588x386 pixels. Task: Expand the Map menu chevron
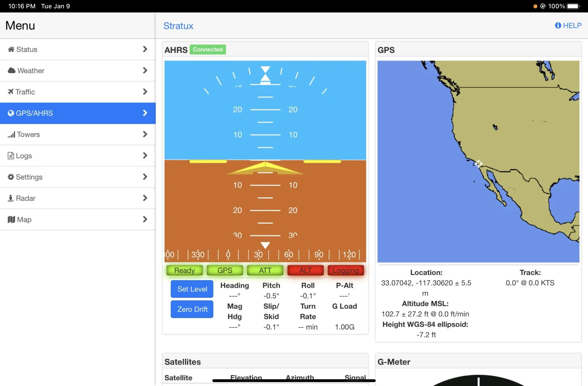145,219
